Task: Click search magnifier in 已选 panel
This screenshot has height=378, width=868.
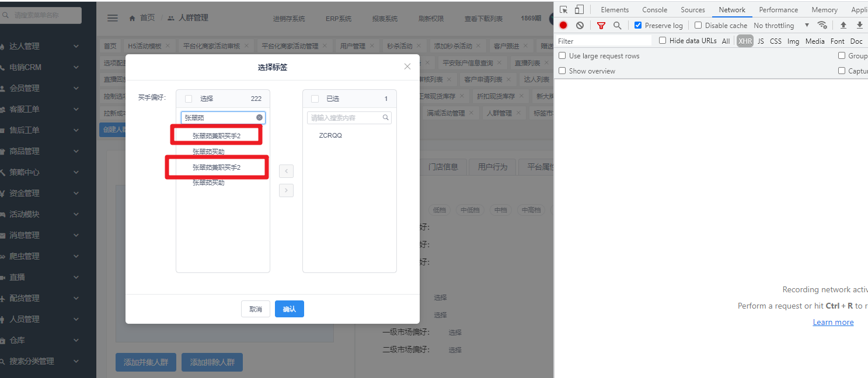Action: coord(386,117)
